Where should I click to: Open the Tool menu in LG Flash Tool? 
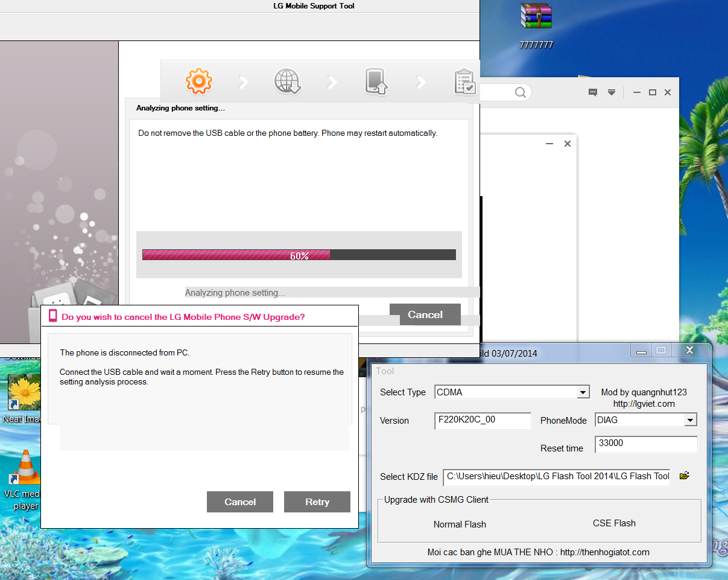point(385,371)
